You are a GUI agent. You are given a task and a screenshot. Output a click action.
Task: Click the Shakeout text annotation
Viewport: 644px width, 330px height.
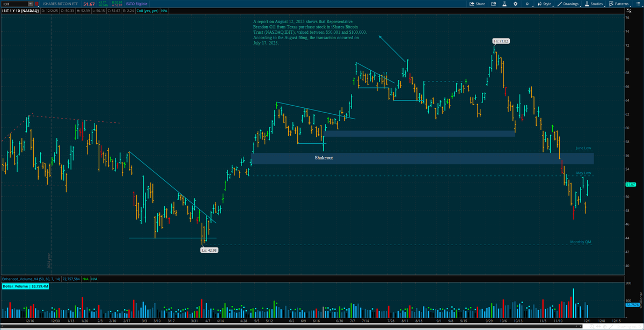324,158
